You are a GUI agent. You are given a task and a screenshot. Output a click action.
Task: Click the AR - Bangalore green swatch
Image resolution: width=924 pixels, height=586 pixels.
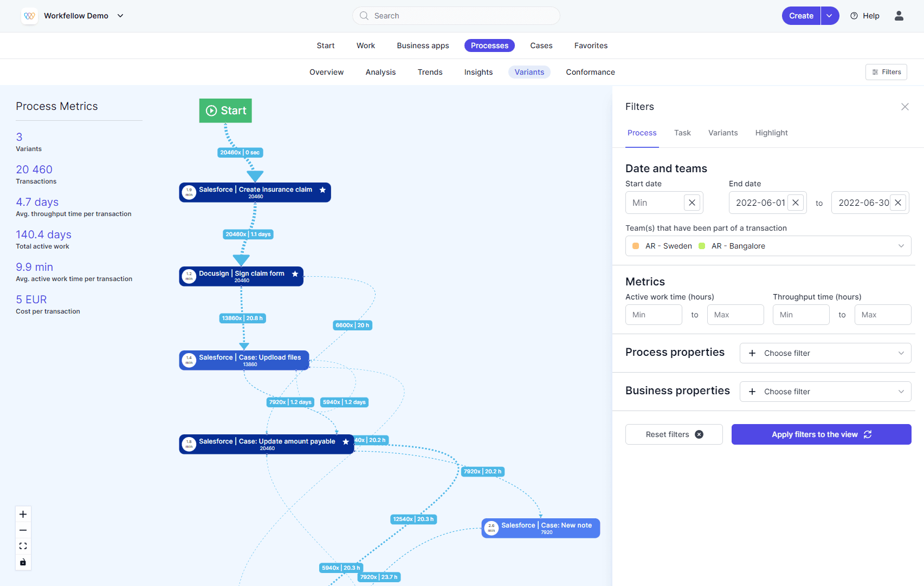tap(702, 246)
